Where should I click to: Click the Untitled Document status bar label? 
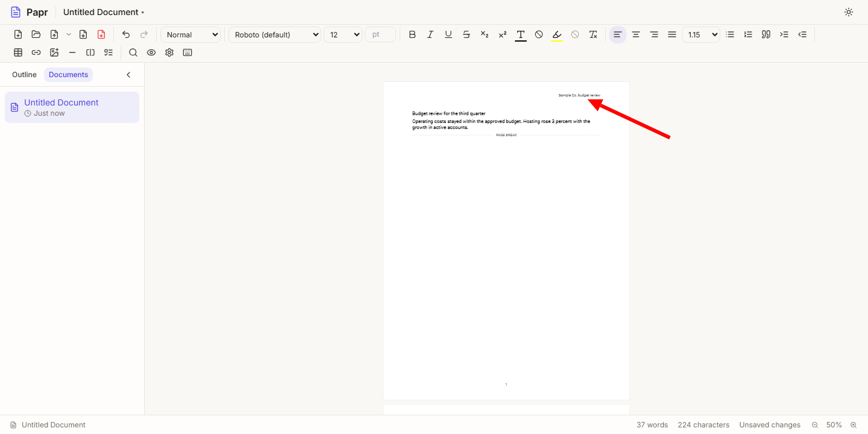tap(48, 425)
